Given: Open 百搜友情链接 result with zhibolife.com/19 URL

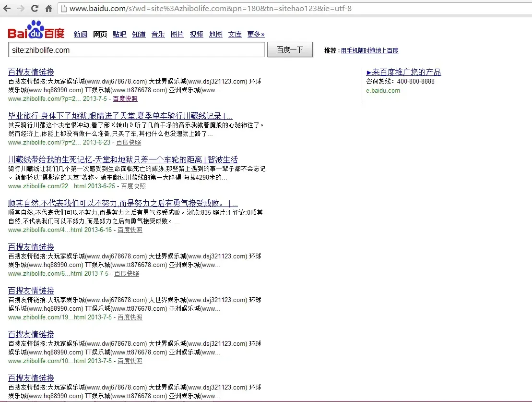Looking at the screenshot, I should pyautogui.click(x=31, y=291).
